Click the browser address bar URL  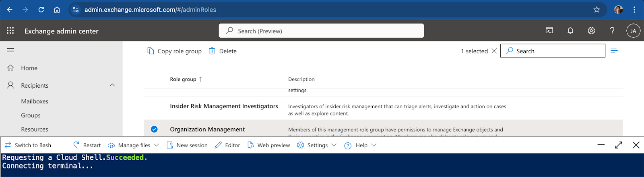(x=150, y=10)
